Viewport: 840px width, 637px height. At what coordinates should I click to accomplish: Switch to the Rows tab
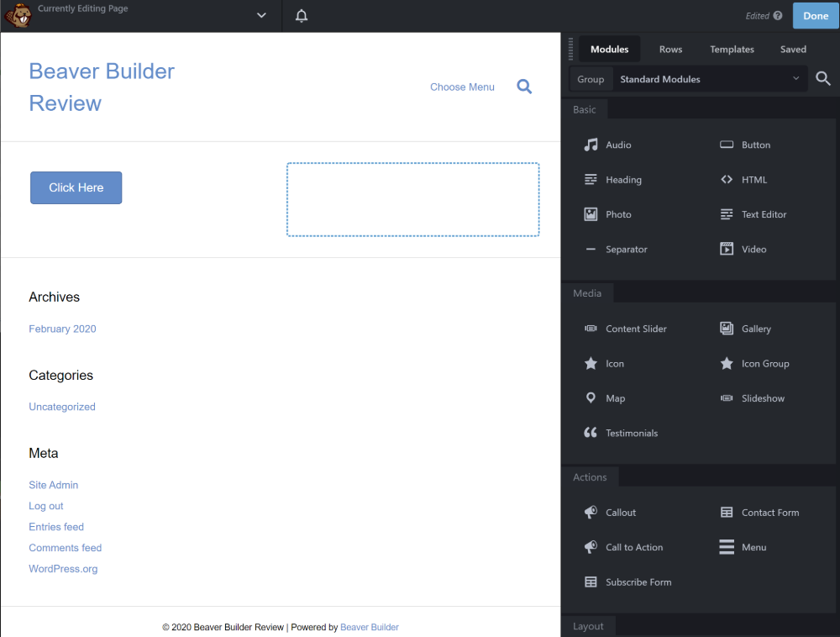[x=670, y=50]
